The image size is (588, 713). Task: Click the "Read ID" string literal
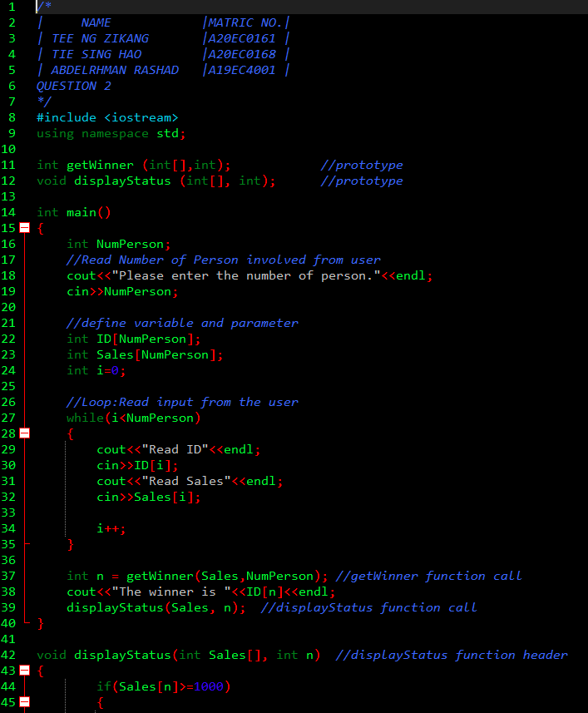tap(175, 449)
